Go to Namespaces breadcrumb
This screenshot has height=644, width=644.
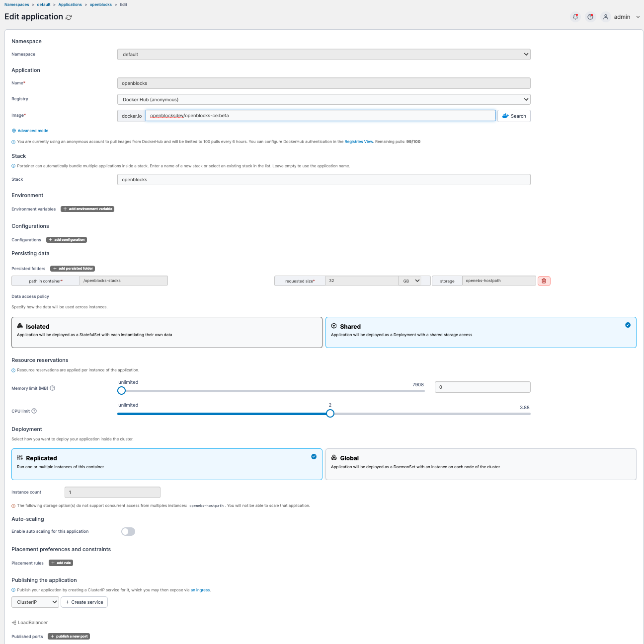[17, 4]
